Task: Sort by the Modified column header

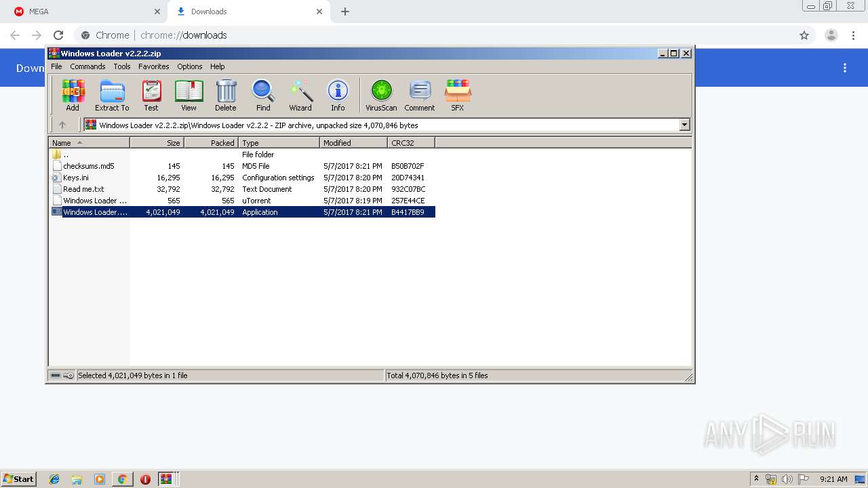Action: pyautogui.click(x=354, y=143)
